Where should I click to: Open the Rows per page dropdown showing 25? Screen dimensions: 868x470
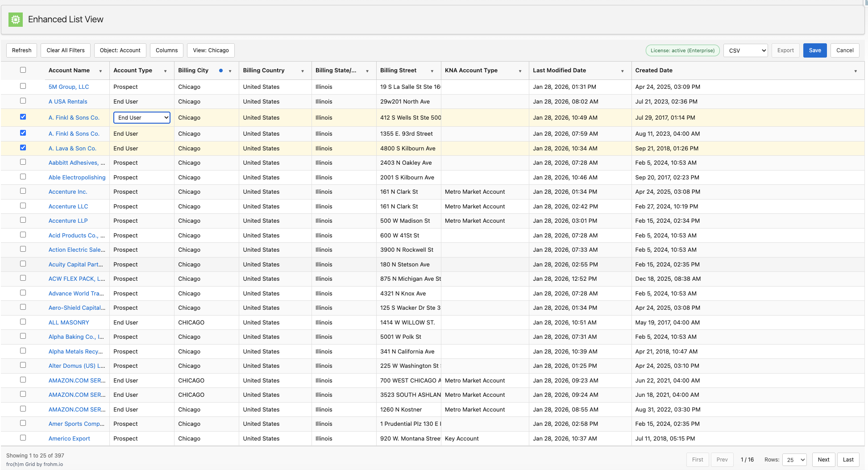(x=794, y=459)
